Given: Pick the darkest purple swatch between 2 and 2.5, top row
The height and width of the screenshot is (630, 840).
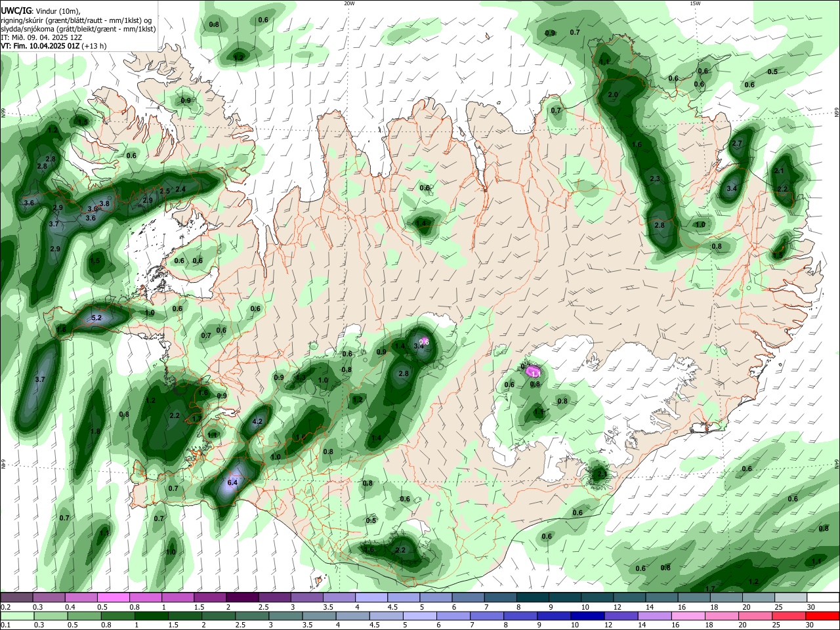Looking at the screenshot, I should 241,598.
